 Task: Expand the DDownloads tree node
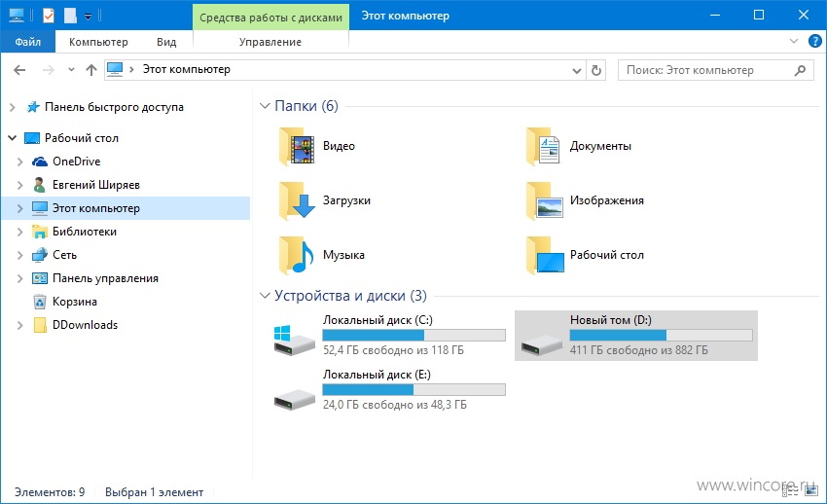(20, 325)
